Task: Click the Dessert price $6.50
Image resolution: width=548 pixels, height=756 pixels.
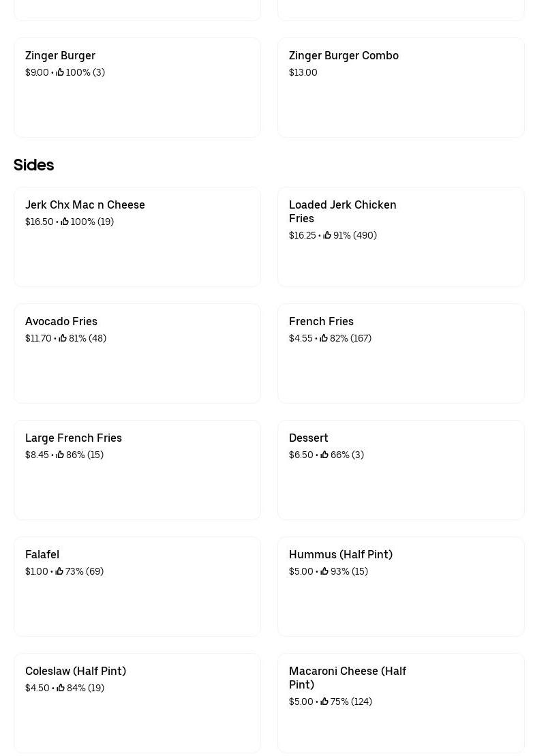Action: coord(301,455)
